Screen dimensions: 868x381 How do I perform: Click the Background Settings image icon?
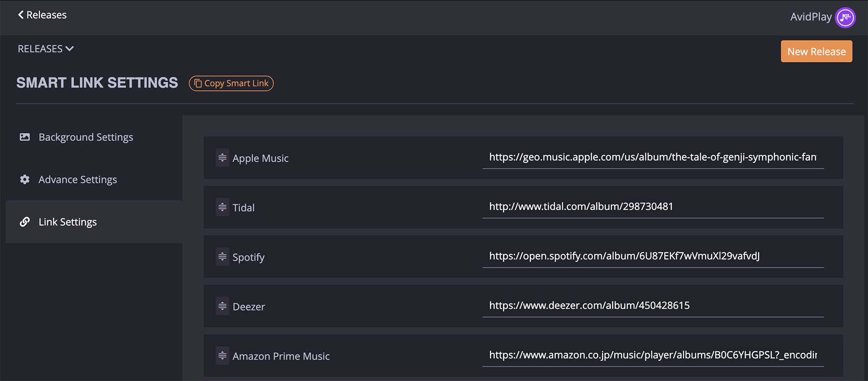click(x=25, y=137)
